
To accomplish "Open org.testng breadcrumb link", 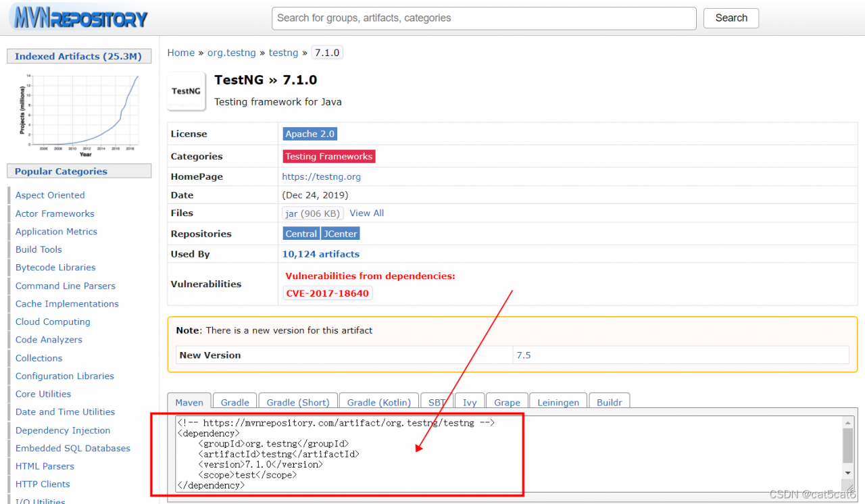I will point(232,53).
